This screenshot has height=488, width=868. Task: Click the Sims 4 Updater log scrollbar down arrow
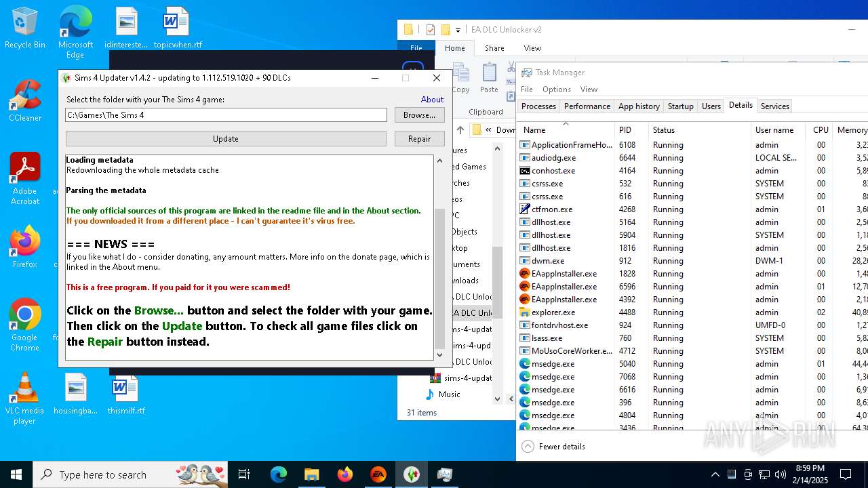[439, 354]
